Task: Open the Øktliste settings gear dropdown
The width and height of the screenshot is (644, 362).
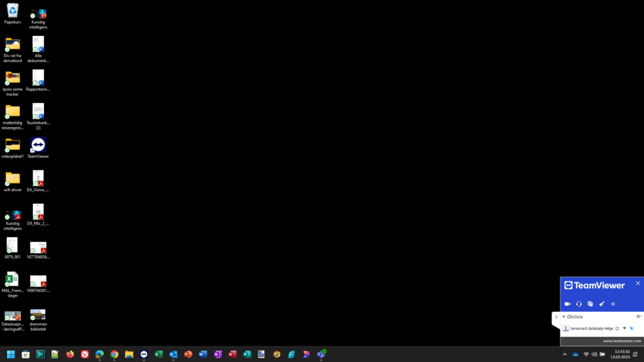Action: (639, 317)
